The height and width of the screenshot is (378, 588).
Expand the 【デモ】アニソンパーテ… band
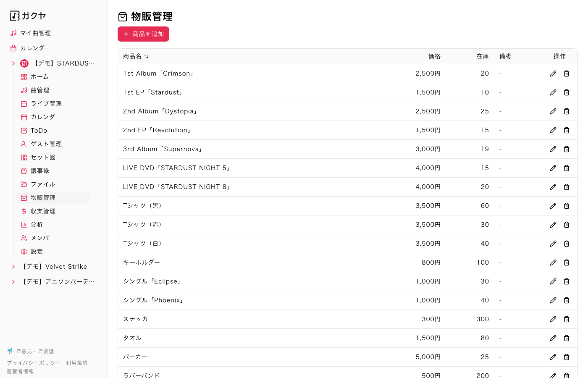[x=13, y=282]
